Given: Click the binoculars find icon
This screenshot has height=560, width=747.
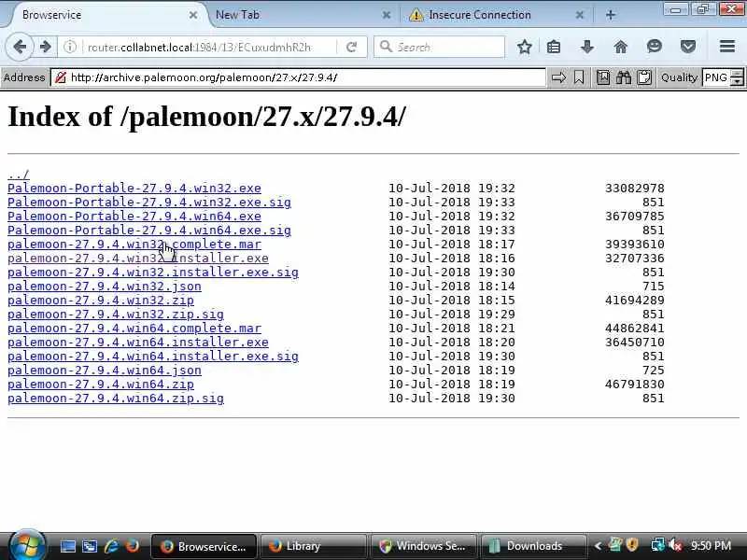Looking at the screenshot, I should click(623, 77).
